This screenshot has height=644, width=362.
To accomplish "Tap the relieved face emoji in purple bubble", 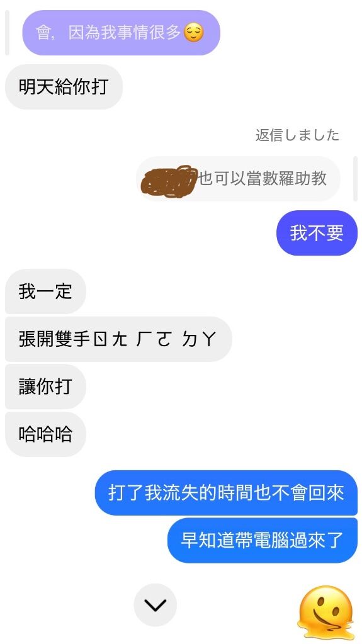I will tap(193, 33).
